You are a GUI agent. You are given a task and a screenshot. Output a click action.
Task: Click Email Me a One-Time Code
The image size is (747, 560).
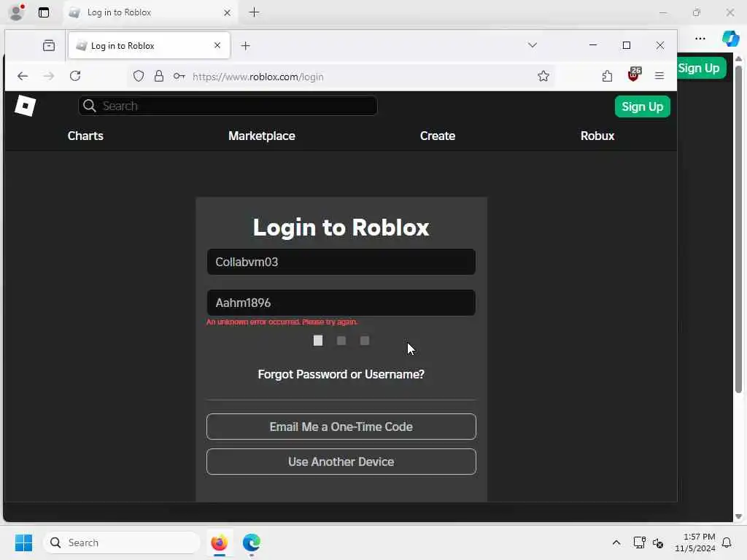(x=341, y=427)
